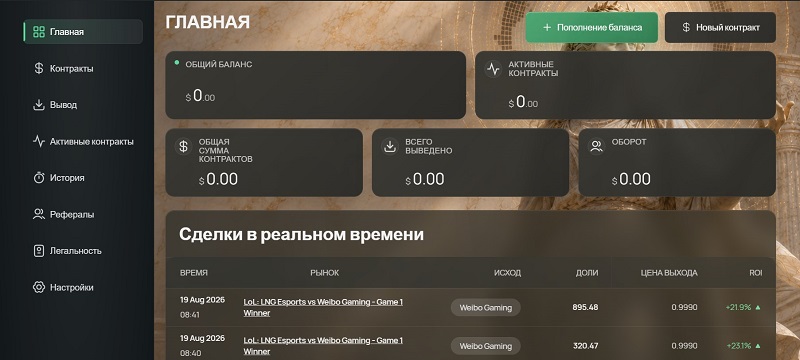The height and width of the screenshot is (360, 800).
Task: Click the stopwatch icon beside История
Action: (x=39, y=177)
